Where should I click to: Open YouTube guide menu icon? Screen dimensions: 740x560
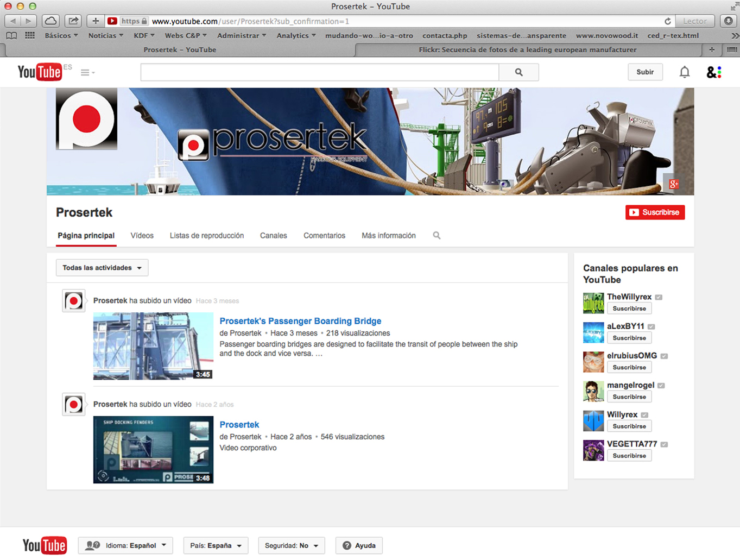pyautogui.click(x=87, y=72)
